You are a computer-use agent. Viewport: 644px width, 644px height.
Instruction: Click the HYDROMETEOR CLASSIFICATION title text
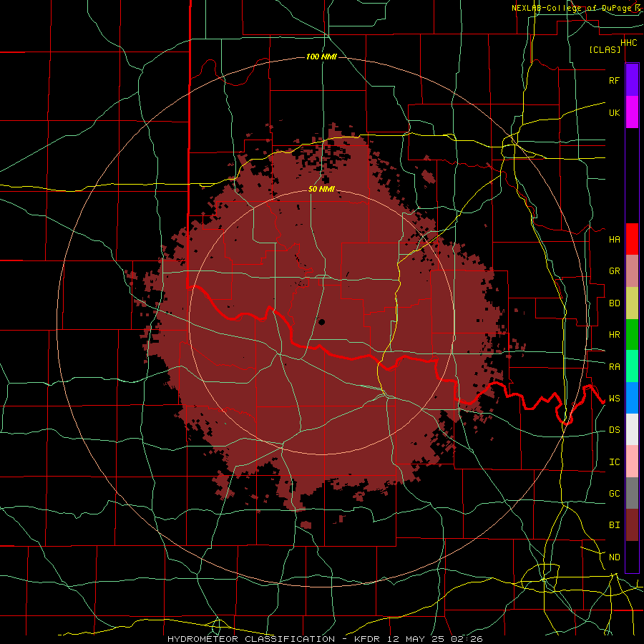point(251,639)
